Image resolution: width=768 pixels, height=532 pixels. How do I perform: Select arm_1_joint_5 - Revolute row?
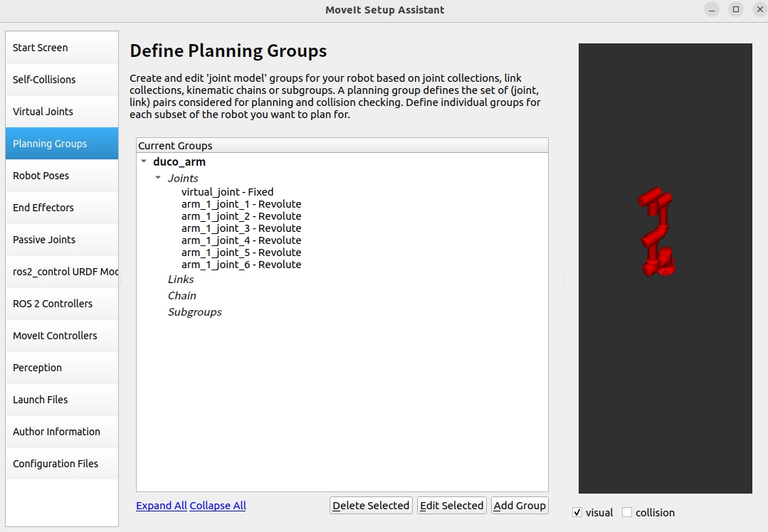point(241,252)
